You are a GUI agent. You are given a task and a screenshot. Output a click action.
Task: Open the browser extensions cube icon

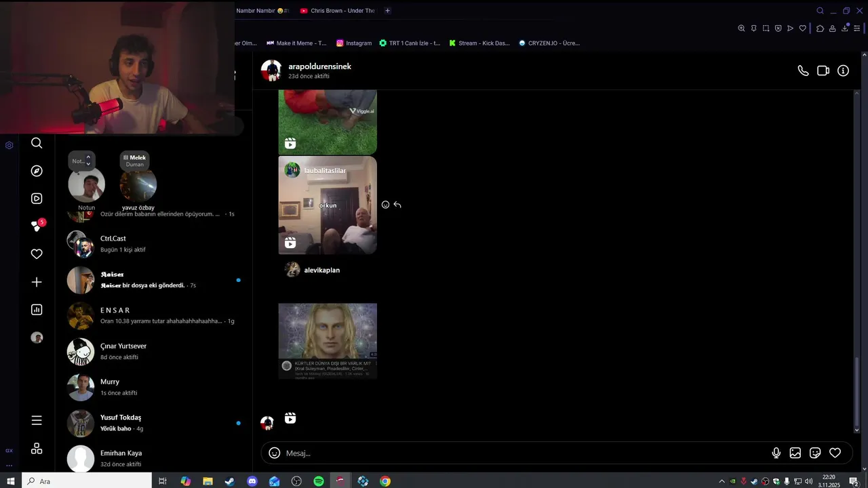[x=820, y=28]
